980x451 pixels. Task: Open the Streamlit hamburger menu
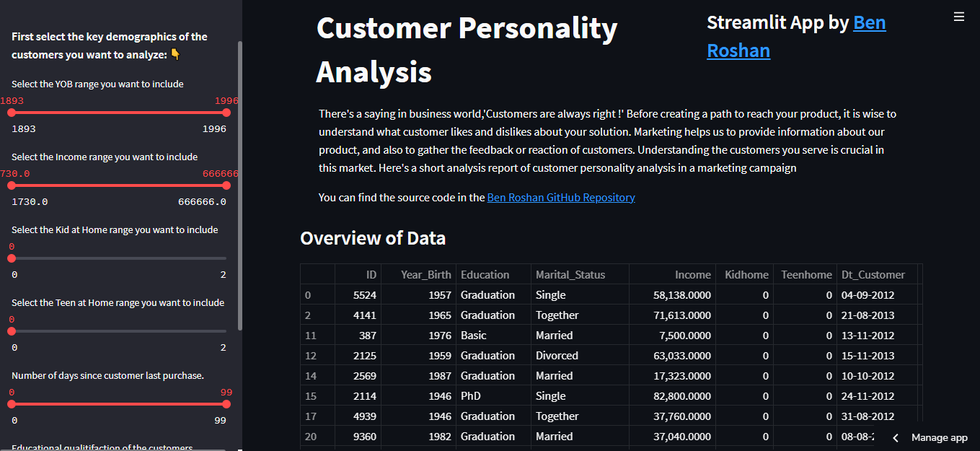tap(958, 16)
